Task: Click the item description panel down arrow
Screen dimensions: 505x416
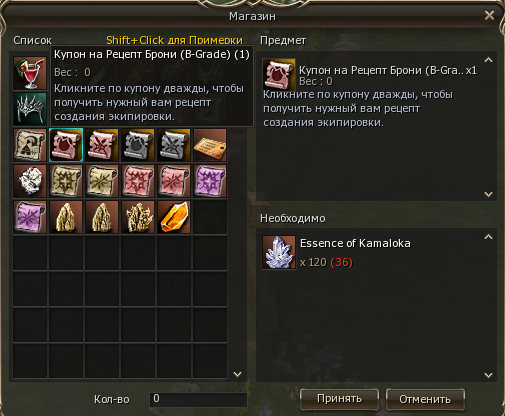Action: [488, 194]
